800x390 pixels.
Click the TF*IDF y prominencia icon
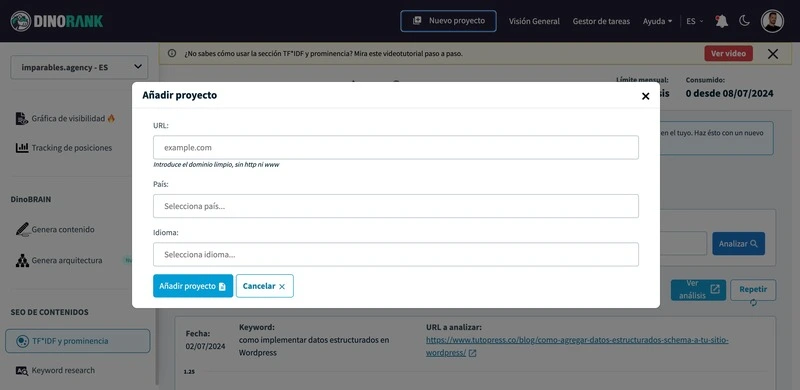coord(22,341)
